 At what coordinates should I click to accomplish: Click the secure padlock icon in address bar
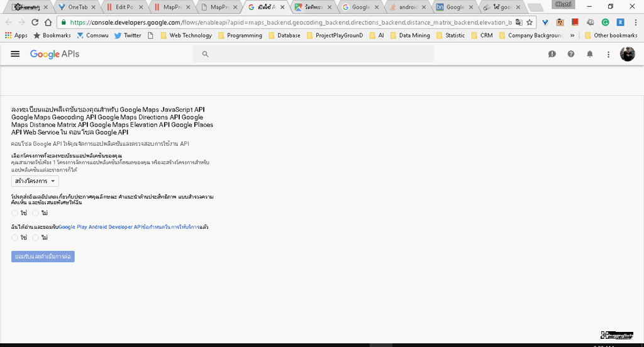click(x=64, y=22)
